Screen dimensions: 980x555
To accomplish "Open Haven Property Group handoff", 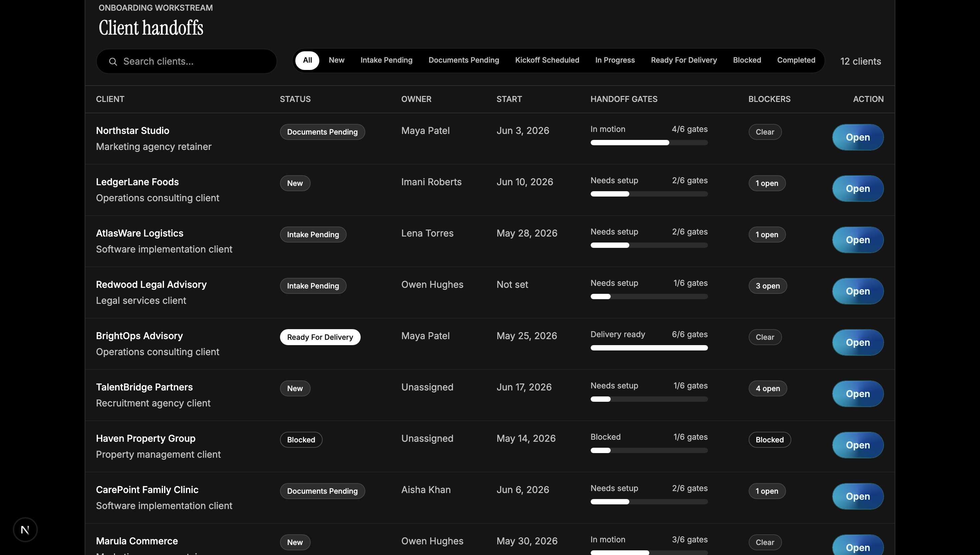I will point(858,445).
